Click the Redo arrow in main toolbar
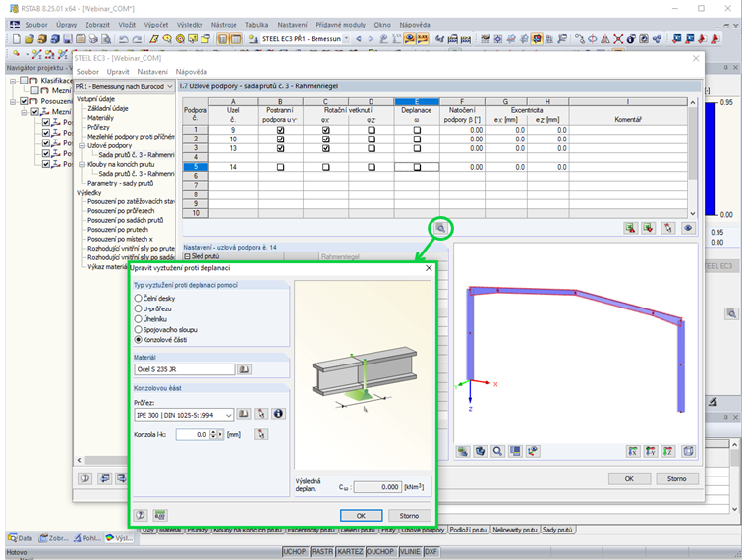 click(x=137, y=39)
